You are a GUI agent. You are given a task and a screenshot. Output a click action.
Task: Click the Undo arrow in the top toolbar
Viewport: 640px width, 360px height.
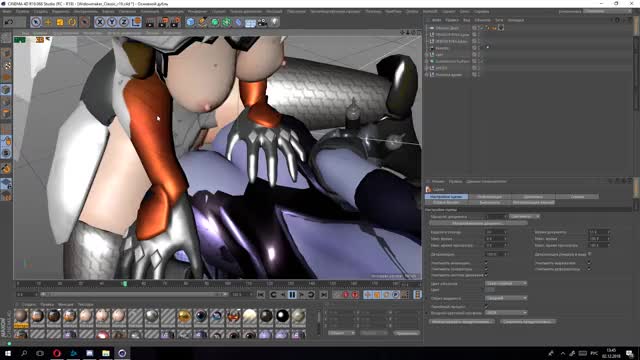(x=9, y=22)
